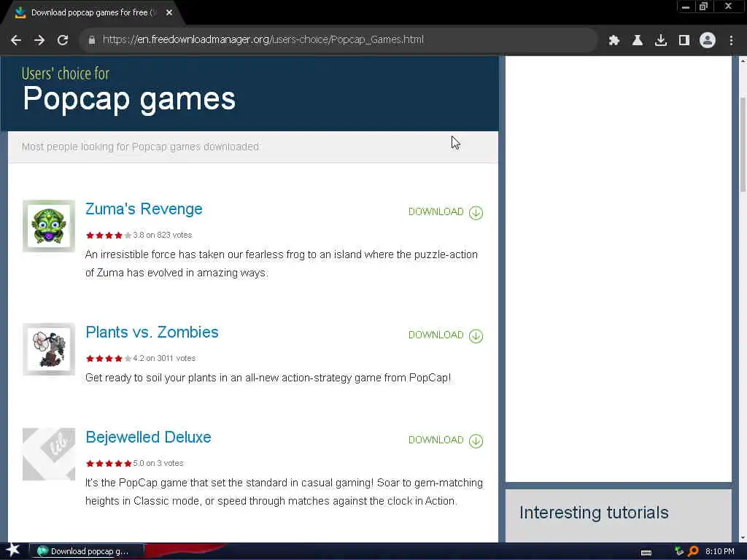Click 'Interesting tutorials' sidebar heading
This screenshot has height=560, width=747.
click(594, 513)
